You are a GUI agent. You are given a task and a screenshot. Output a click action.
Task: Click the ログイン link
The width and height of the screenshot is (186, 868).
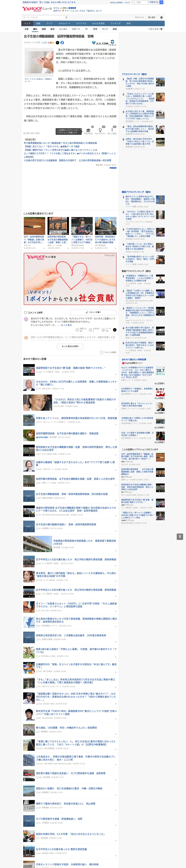click(57, 11)
